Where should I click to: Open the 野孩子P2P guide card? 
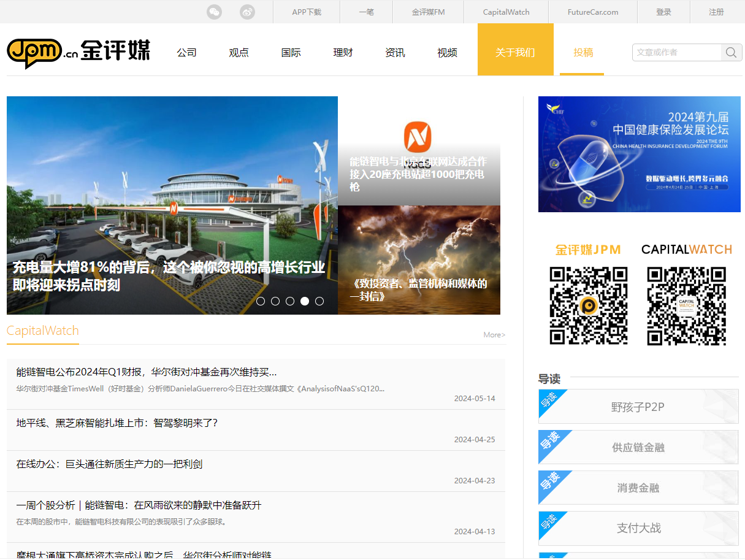tap(638, 407)
